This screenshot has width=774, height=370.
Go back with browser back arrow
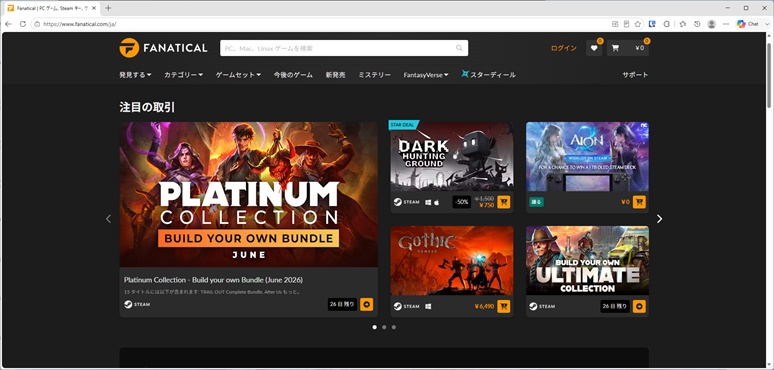pyautogui.click(x=8, y=24)
